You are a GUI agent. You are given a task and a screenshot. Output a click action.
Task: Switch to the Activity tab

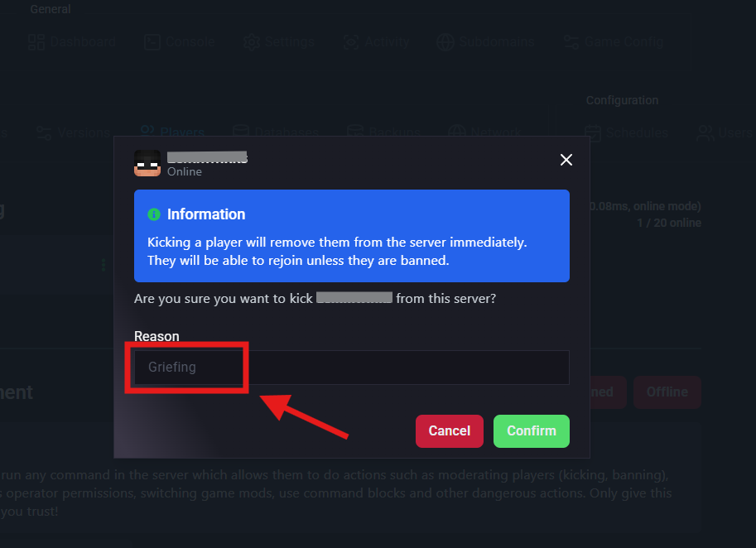376,42
